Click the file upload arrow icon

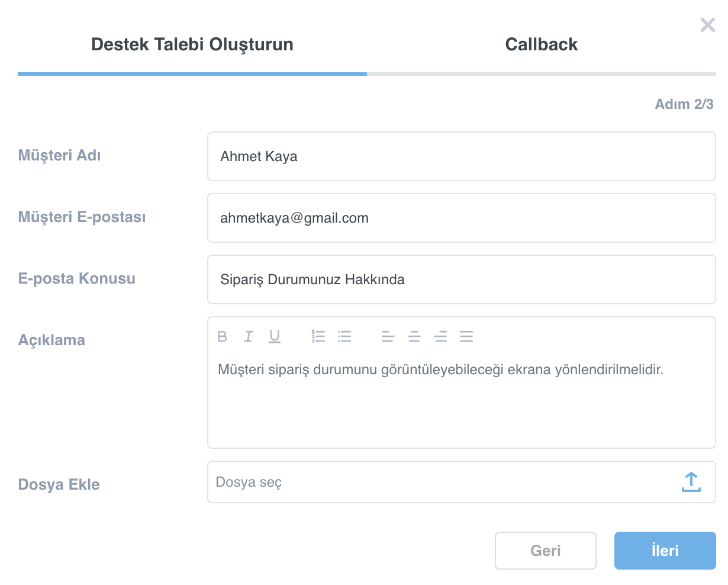[x=691, y=482]
